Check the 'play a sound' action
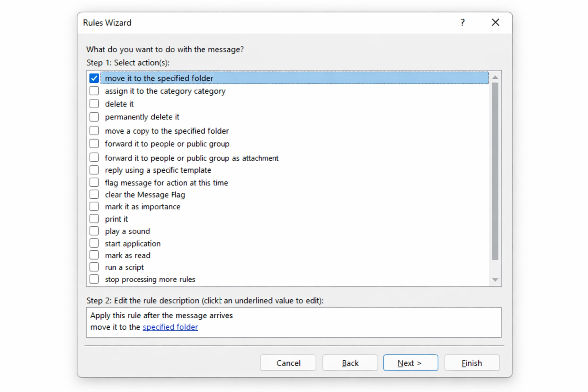Viewport: 588px width, 392px height. tap(94, 231)
